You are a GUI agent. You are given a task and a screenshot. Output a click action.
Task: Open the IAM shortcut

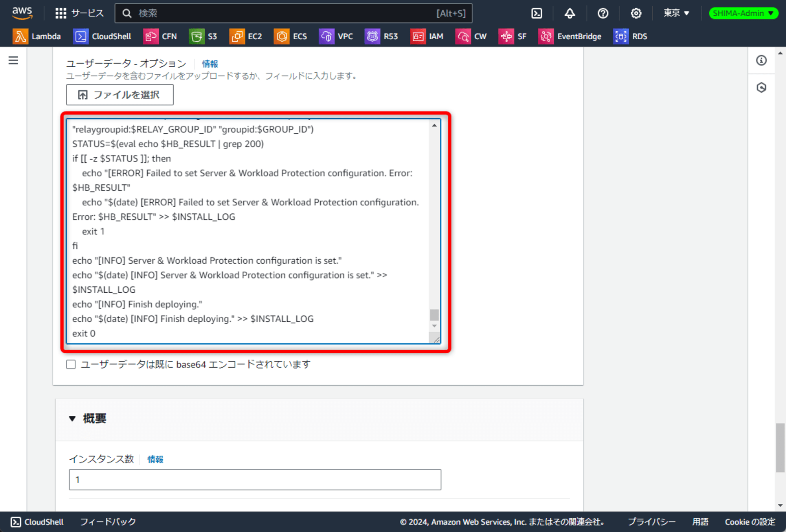[x=427, y=37]
